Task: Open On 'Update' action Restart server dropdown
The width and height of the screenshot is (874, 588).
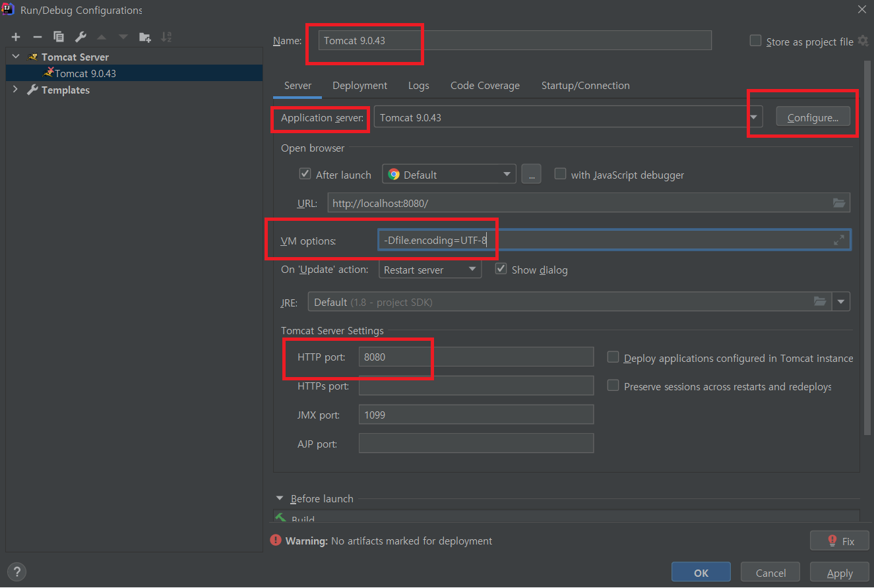Action: point(430,269)
